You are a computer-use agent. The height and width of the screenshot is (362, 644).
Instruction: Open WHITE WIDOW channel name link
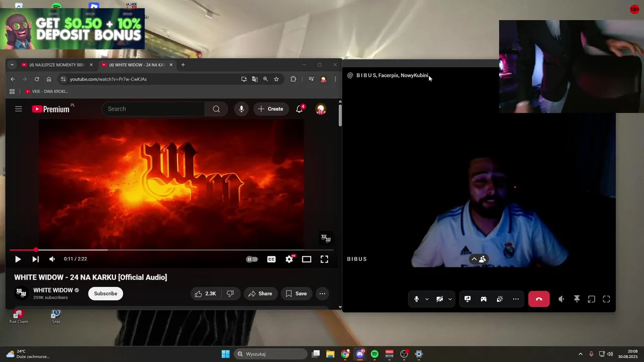[53, 290]
